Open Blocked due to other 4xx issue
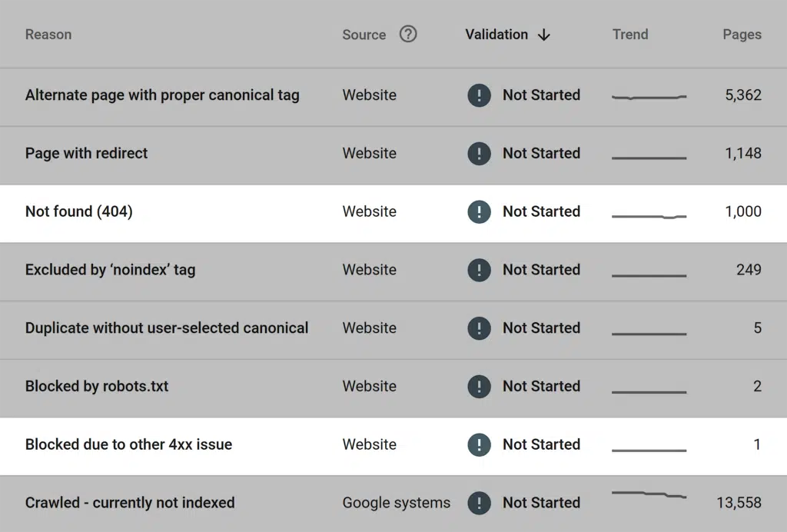Screen dimensions: 787x532 pos(128,444)
